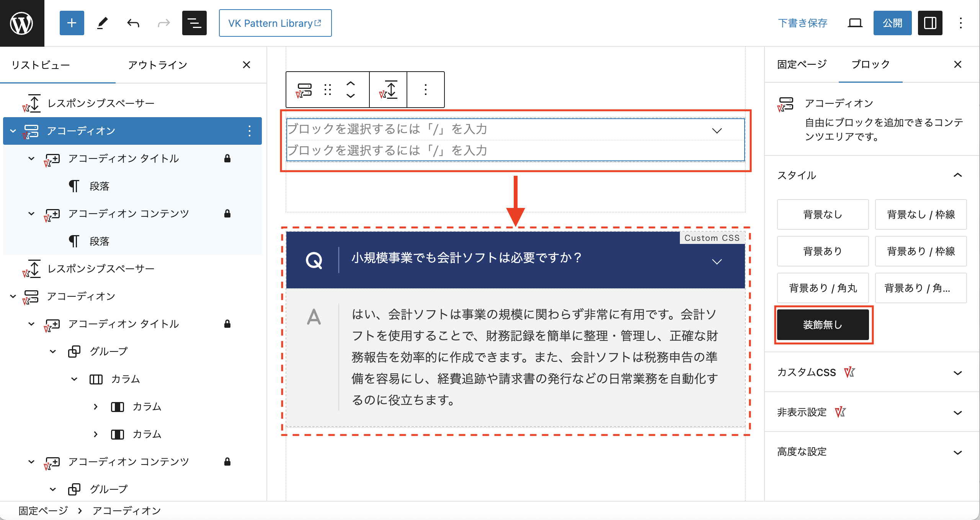The image size is (980, 520).
Task: Move the block down with the toolbar arrow
Action: (351, 96)
